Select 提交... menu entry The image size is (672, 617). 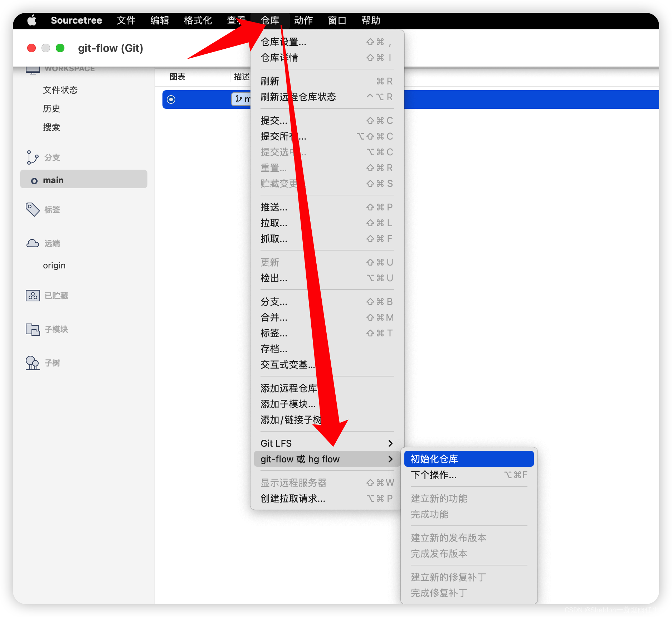[x=327, y=121]
